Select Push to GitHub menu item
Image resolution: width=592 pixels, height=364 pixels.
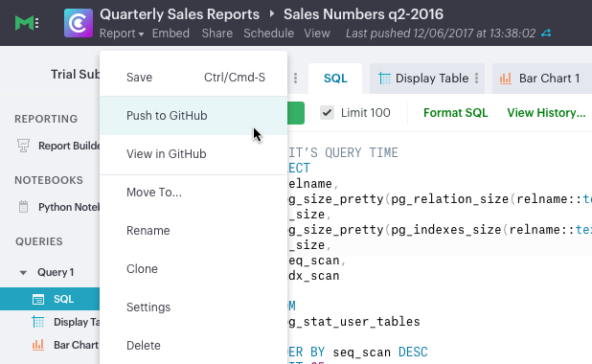click(x=194, y=116)
